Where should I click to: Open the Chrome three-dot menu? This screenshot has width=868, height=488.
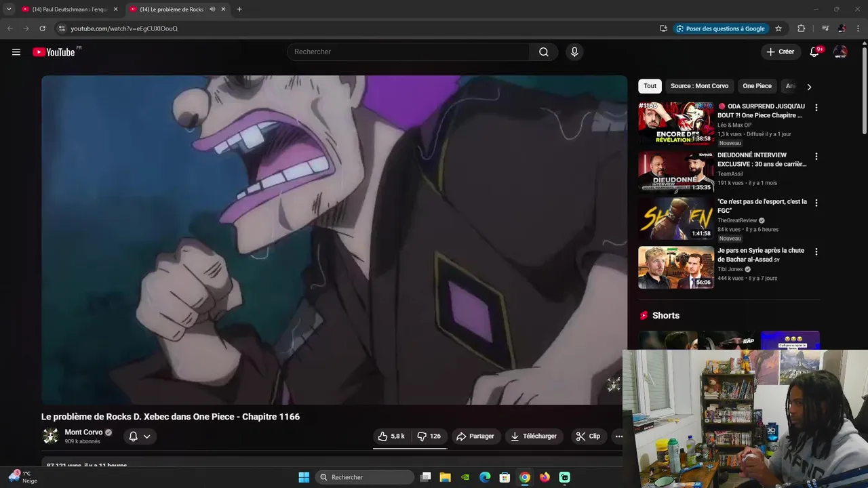(859, 28)
